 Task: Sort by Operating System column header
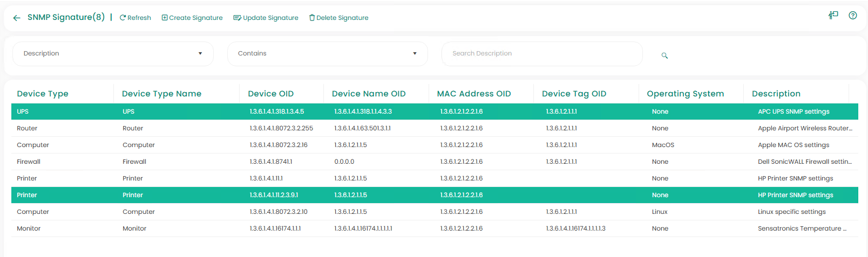(685, 94)
